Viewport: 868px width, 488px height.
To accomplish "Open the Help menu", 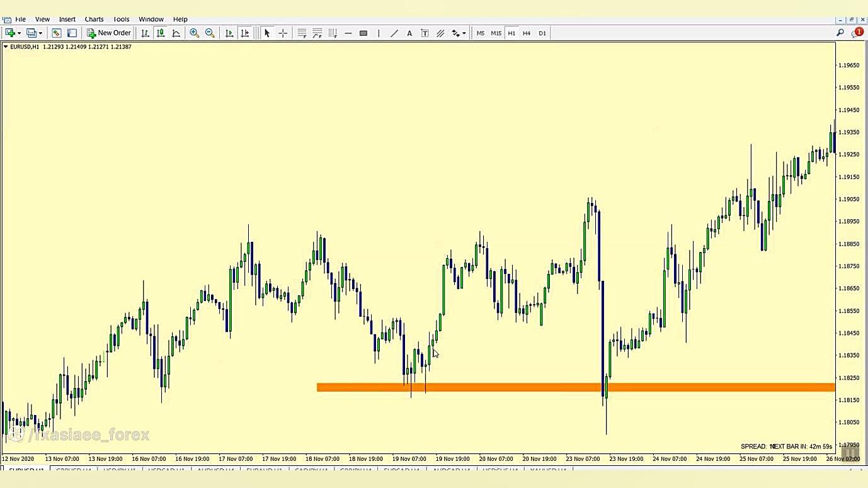I will coord(180,20).
